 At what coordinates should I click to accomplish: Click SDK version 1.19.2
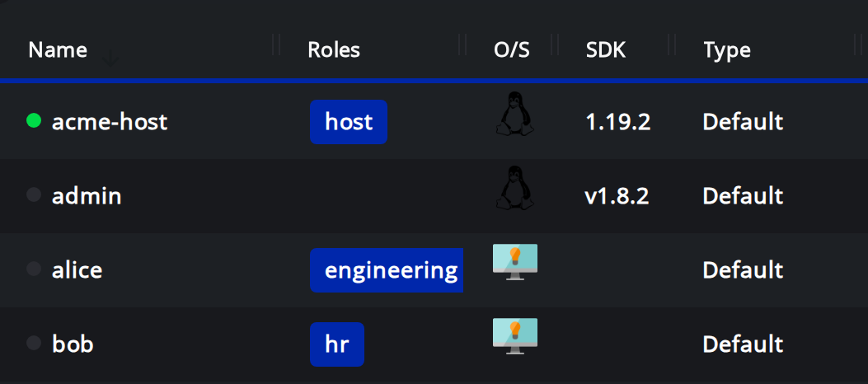pos(617,122)
